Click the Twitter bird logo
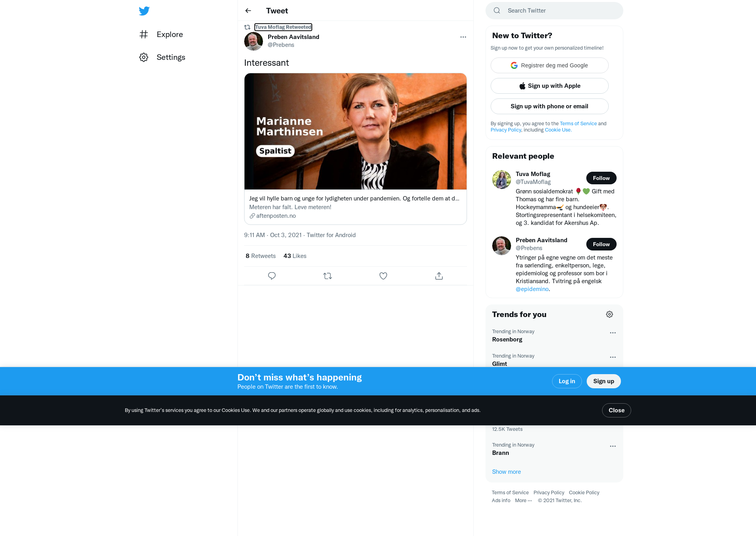The width and height of the screenshot is (756, 536). click(x=144, y=11)
